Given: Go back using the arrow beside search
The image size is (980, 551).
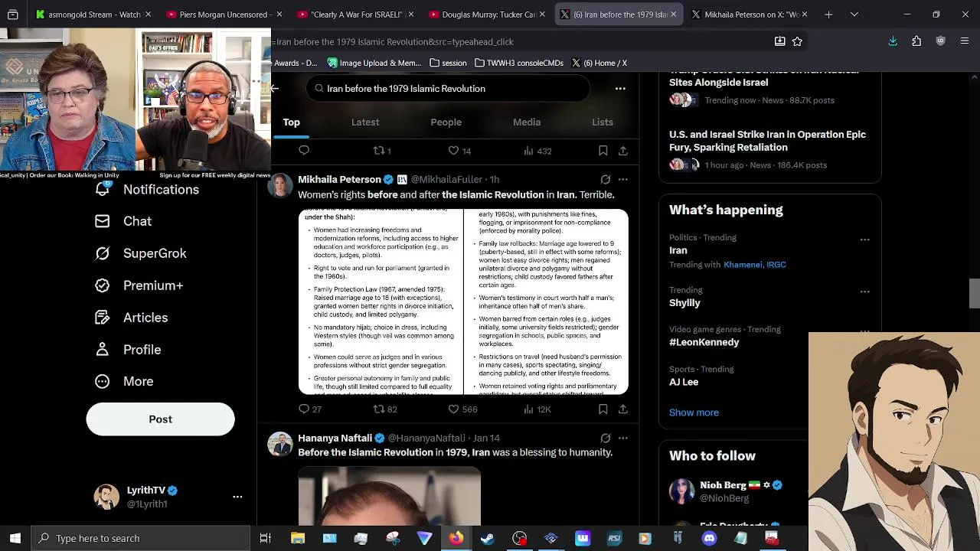Looking at the screenshot, I should click(275, 89).
